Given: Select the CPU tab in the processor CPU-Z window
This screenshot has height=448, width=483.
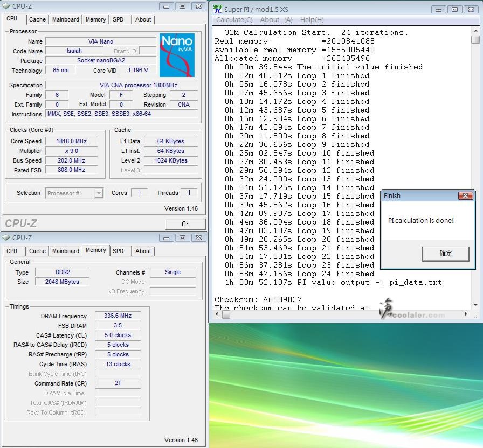Looking at the screenshot, I should click(12, 18).
